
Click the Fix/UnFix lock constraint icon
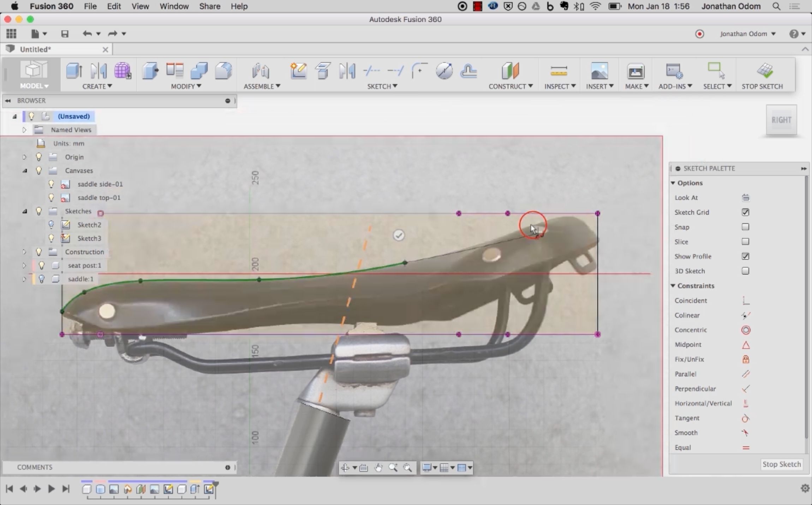pos(746,360)
